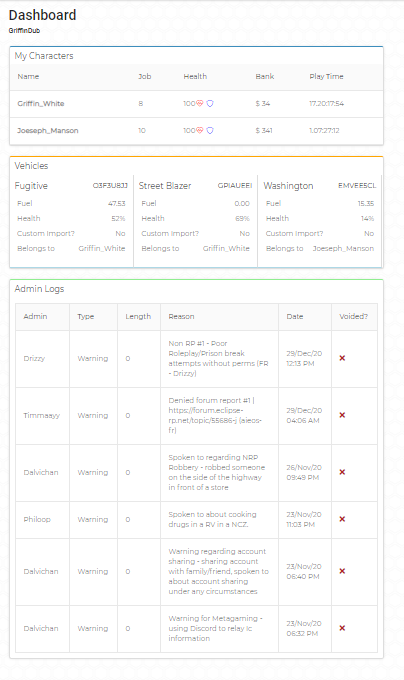
Task: Click the red X voided icon for Philoop's warning
Action: pos(342,519)
